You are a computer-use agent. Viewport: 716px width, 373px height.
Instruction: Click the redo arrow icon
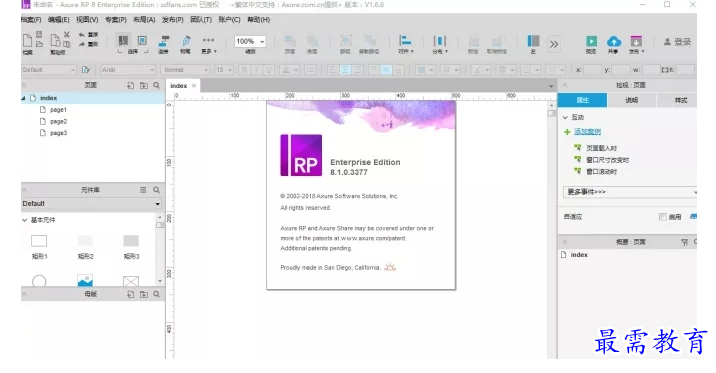tap(82, 44)
